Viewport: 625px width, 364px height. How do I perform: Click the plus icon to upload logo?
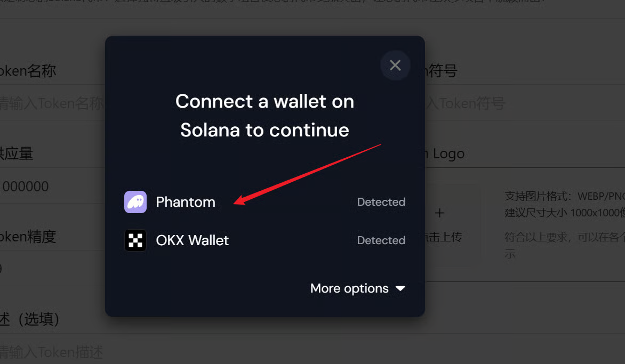[x=439, y=213]
